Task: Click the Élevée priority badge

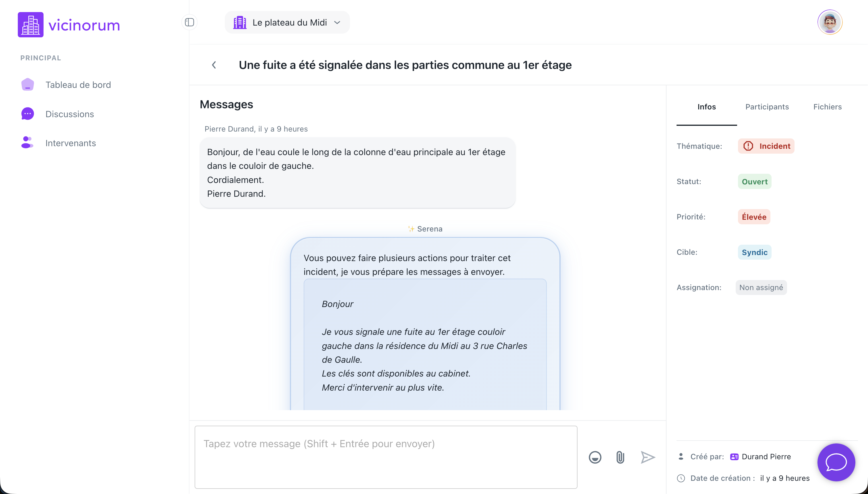Action: [753, 217]
